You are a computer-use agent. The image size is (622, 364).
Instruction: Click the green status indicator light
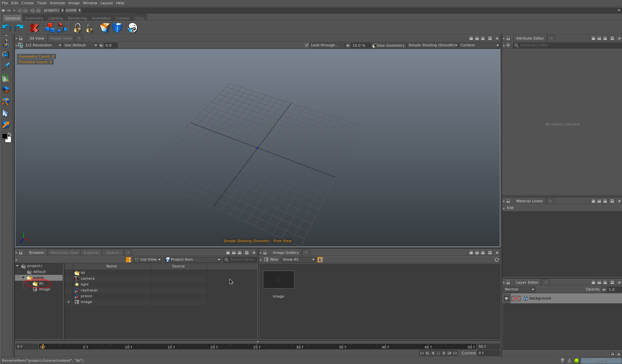[x=577, y=360]
